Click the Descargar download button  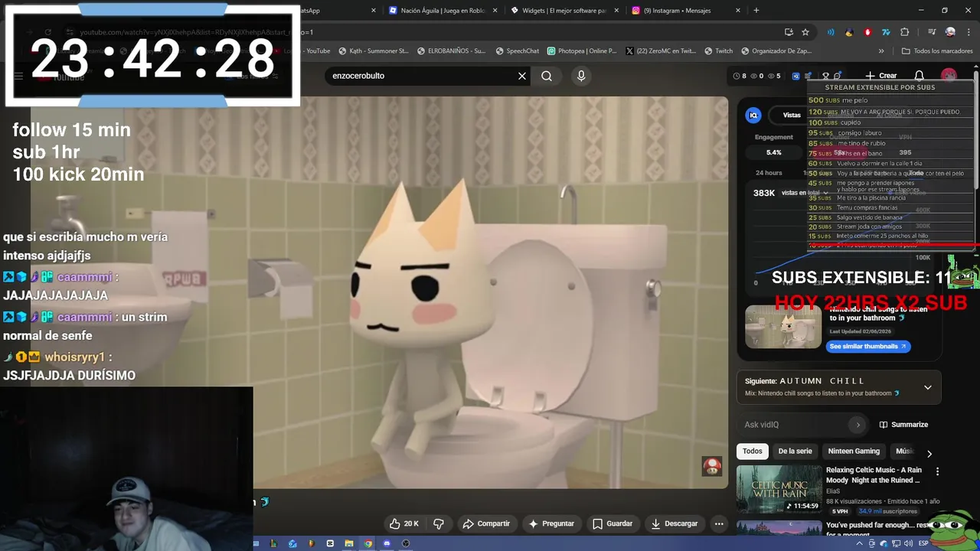pos(674,523)
